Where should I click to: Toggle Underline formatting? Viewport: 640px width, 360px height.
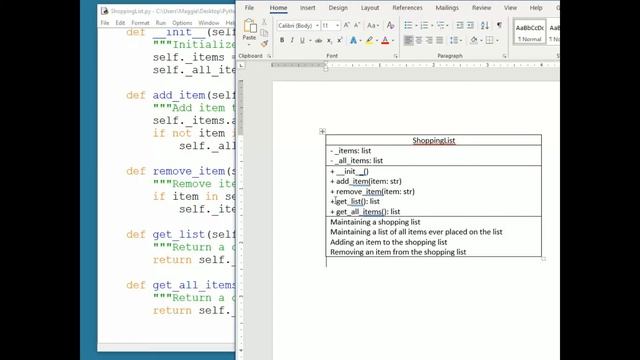click(x=302, y=40)
